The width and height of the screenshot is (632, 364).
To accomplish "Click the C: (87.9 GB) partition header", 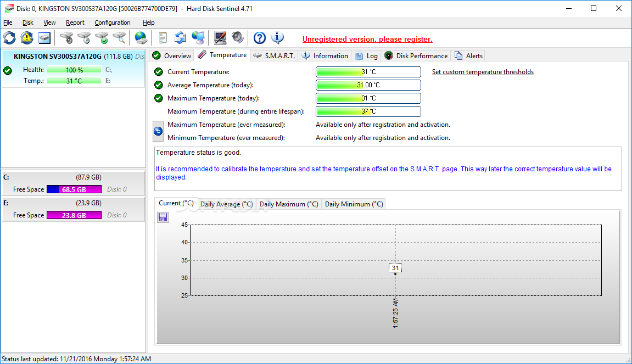I will 73,177.
